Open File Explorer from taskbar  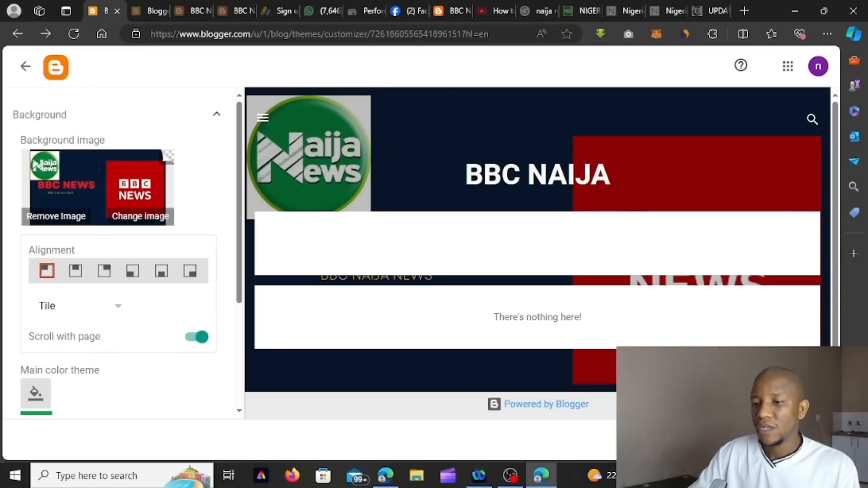tap(416, 475)
